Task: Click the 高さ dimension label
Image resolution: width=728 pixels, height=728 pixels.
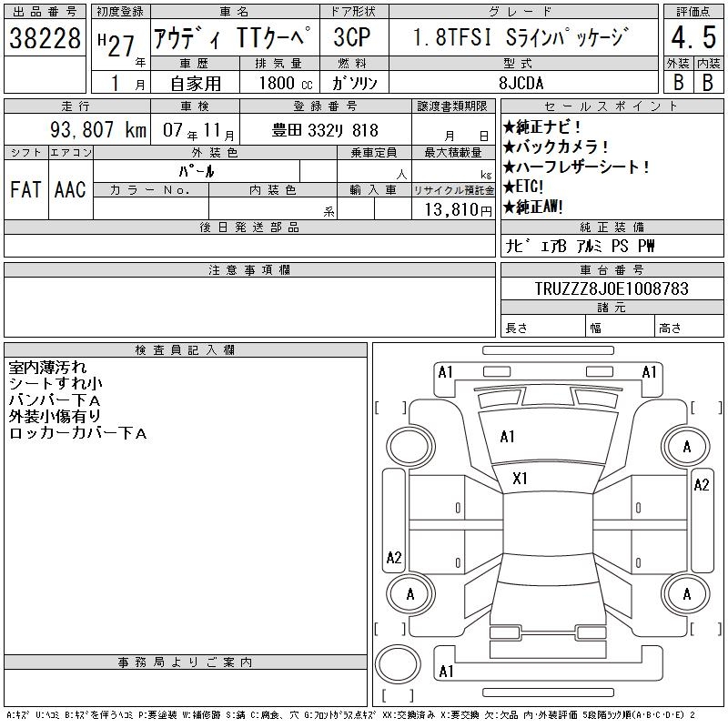Action: pyautogui.click(x=670, y=329)
